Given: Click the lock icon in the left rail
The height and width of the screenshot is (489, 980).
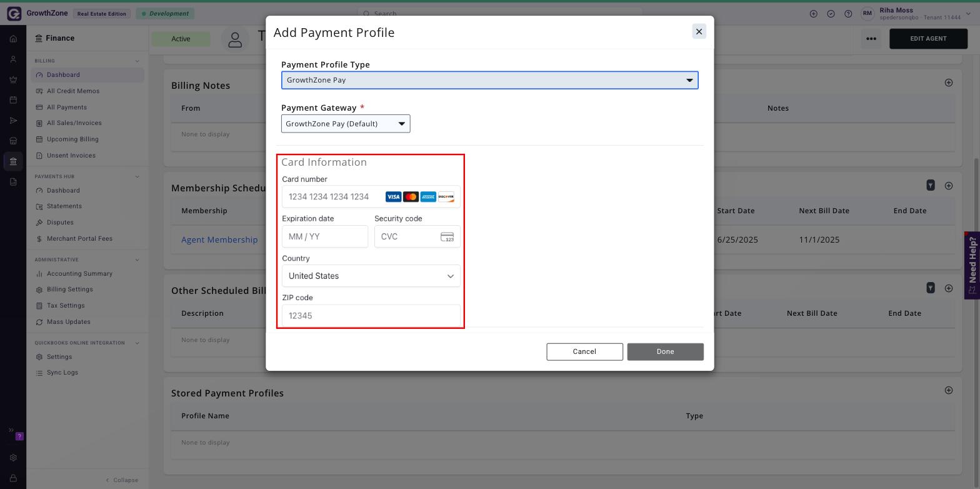Looking at the screenshot, I should (13, 478).
